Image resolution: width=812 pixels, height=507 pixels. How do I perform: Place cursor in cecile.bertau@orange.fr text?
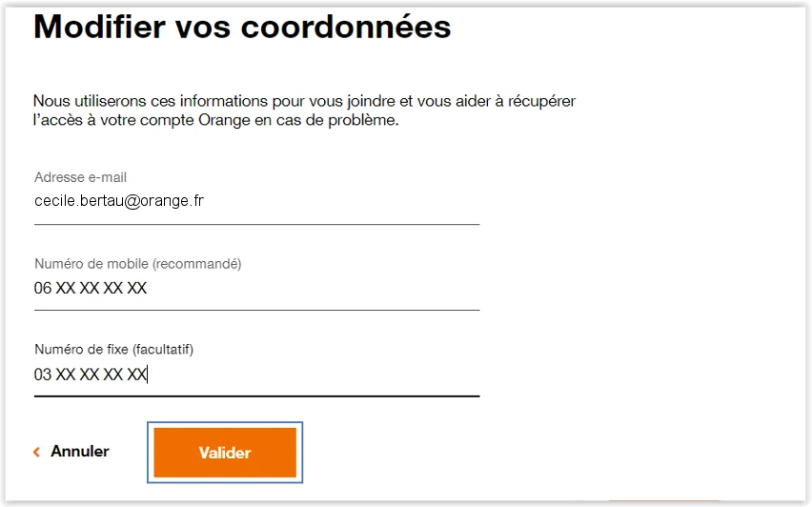(119, 201)
